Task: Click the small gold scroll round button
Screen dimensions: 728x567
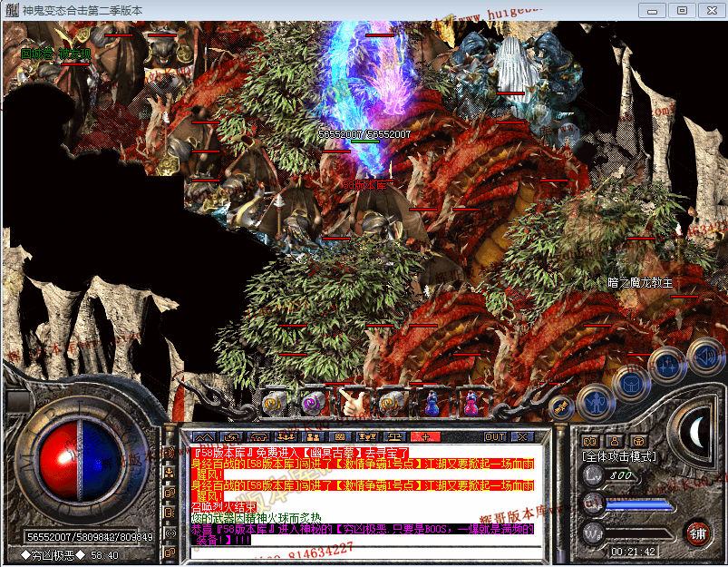Action: tap(559, 409)
